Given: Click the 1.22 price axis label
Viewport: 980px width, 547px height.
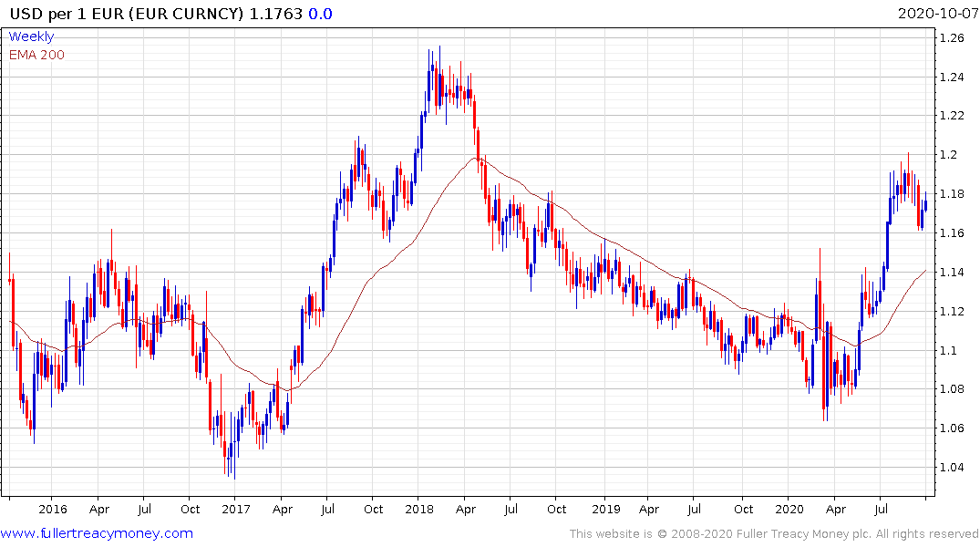Looking at the screenshot, I should (952, 116).
